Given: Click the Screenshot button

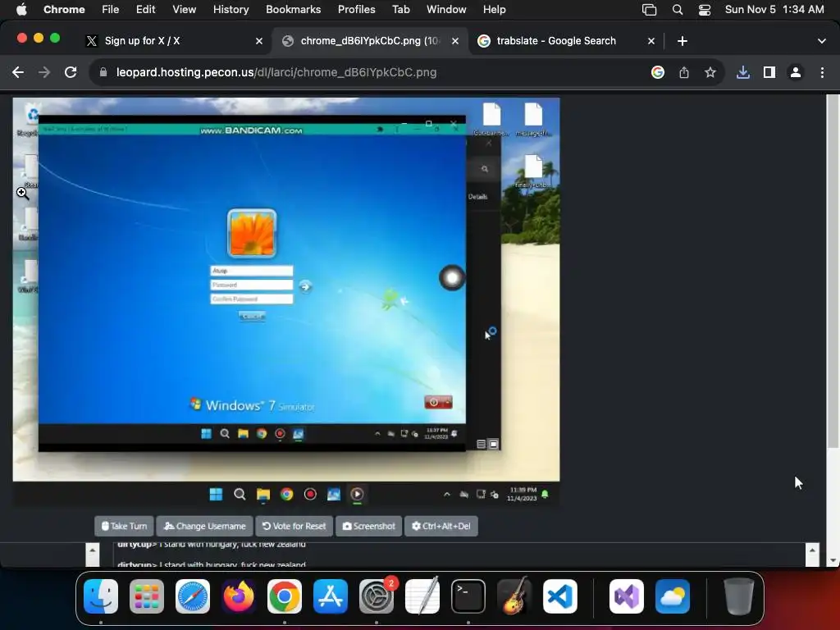Looking at the screenshot, I should click(368, 526).
